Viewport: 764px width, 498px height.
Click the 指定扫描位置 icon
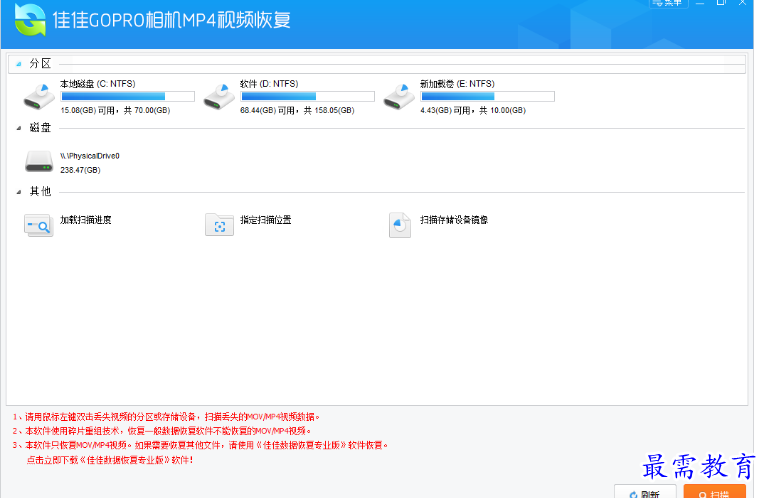[x=219, y=226]
